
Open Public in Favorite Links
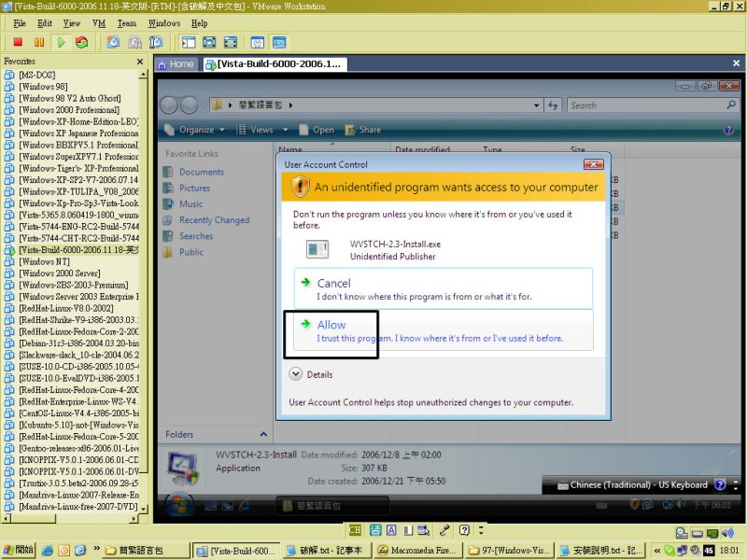[191, 252]
